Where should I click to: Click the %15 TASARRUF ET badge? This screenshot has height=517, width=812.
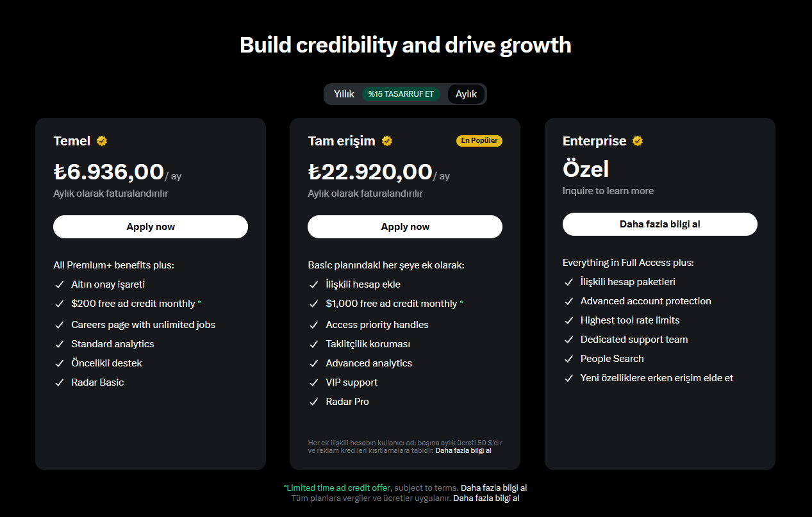click(401, 94)
